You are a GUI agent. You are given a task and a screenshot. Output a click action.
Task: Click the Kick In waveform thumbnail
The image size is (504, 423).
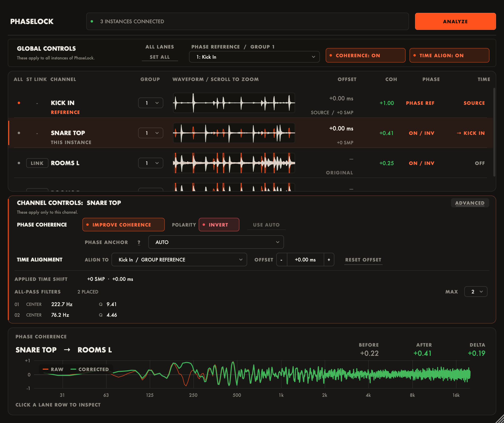click(234, 103)
